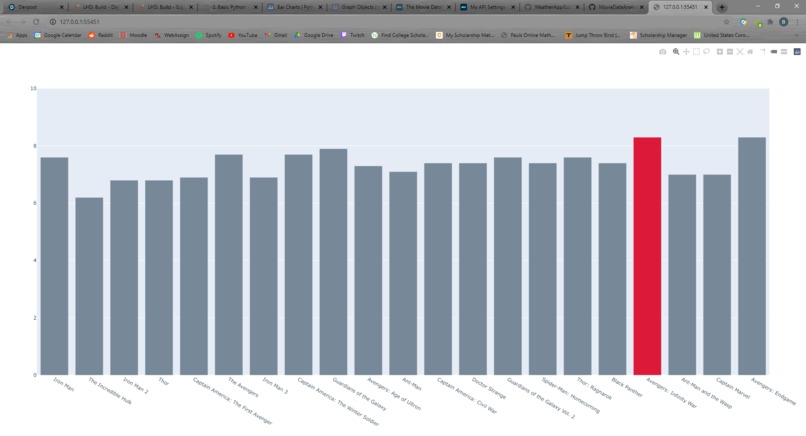Open the YouTube bookmark
This screenshot has width=806, height=436.
243,35
